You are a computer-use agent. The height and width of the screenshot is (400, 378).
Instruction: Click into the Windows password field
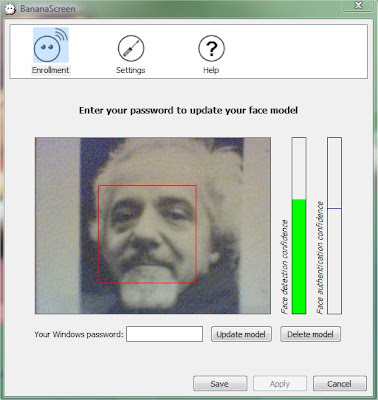coord(164,334)
